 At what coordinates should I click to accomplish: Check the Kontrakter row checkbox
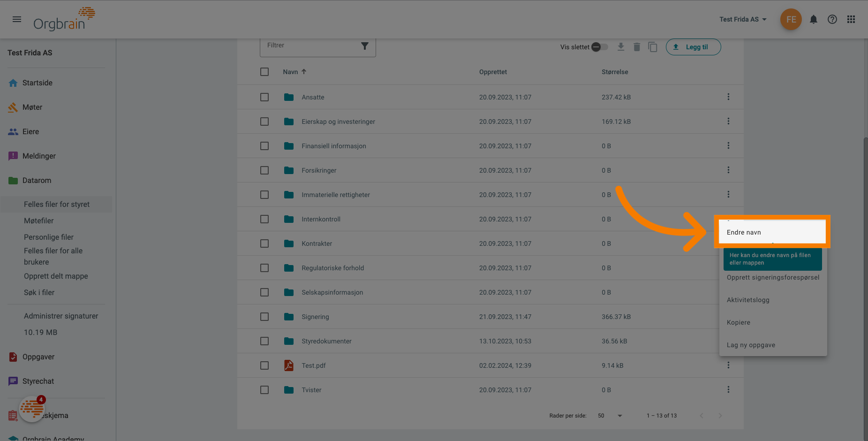(264, 243)
